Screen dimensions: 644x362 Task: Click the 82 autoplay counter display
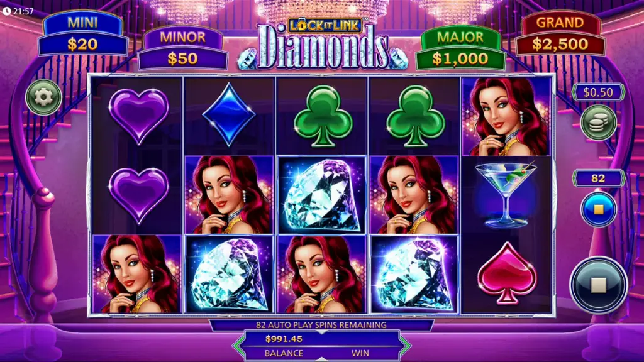pyautogui.click(x=599, y=178)
